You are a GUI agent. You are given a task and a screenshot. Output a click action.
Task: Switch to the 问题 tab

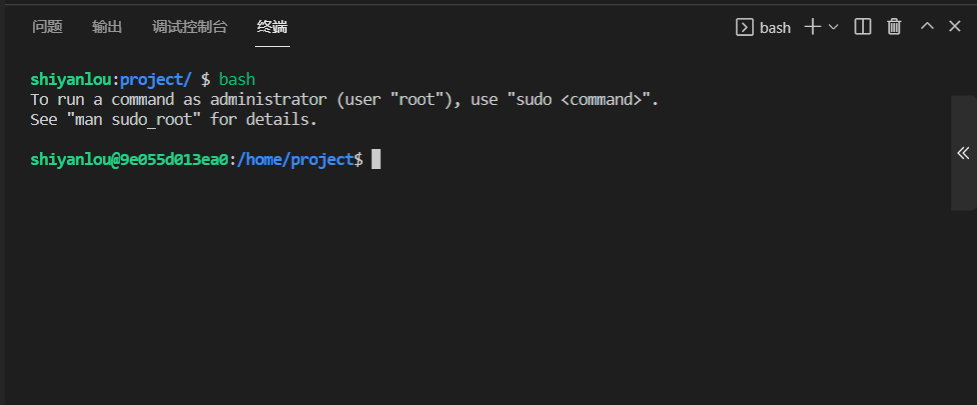coord(47,27)
